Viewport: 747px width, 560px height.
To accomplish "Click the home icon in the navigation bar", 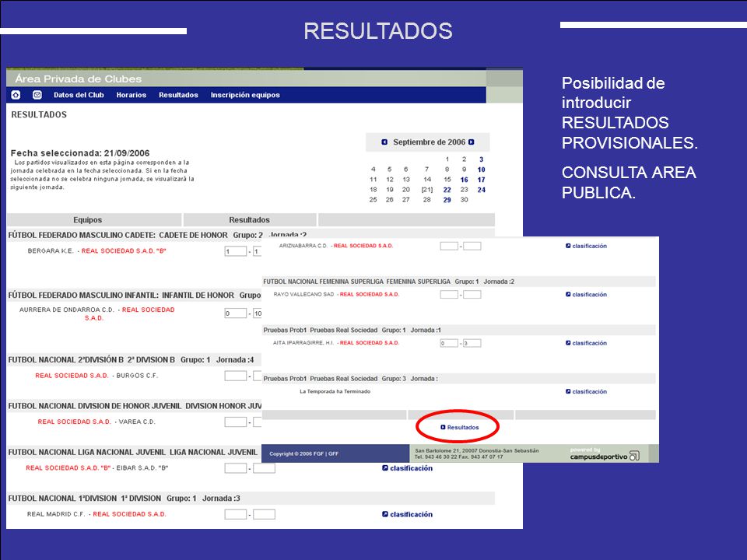I will point(16,95).
